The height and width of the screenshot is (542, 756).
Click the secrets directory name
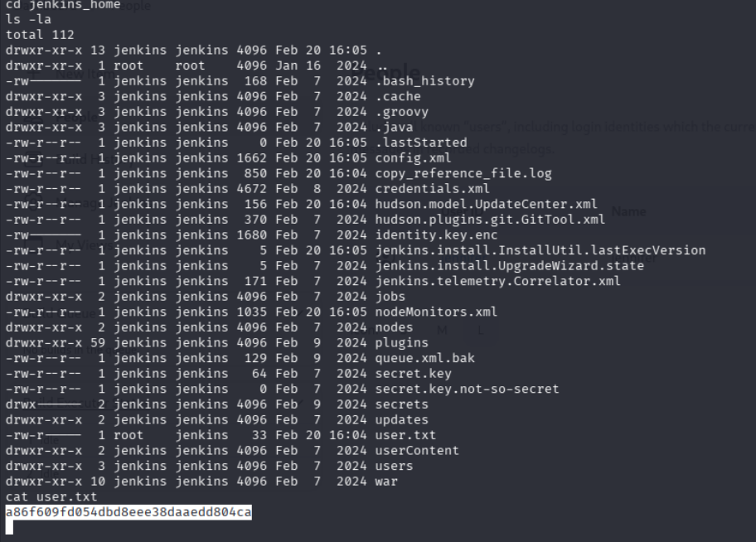pyautogui.click(x=402, y=404)
